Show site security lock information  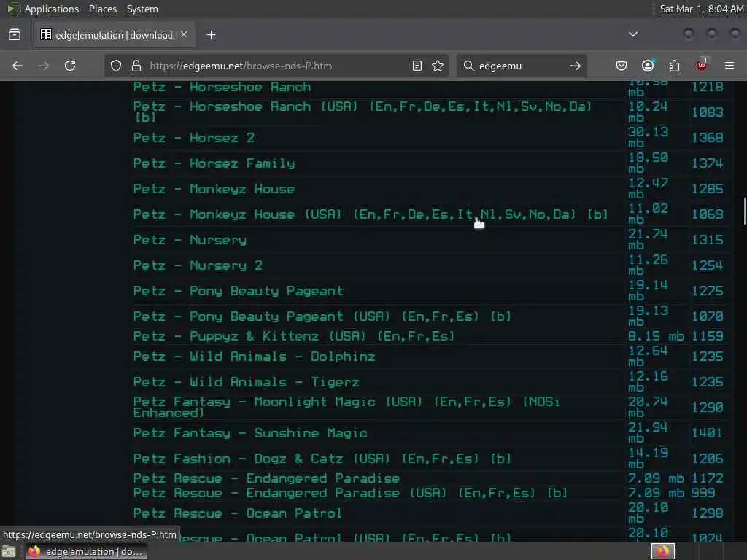coord(136,66)
